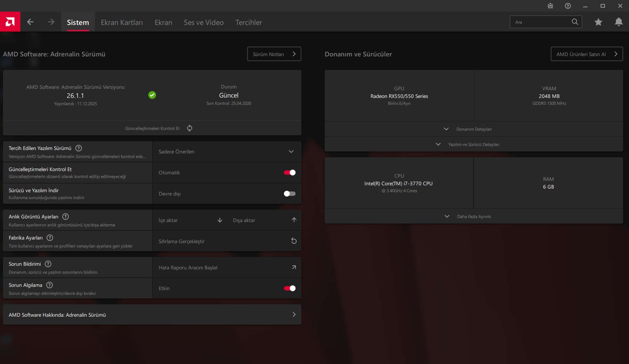This screenshot has width=629, height=364.
Task: Click GDDR5 1500 MHz text
Action: pyautogui.click(x=549, y=103)
